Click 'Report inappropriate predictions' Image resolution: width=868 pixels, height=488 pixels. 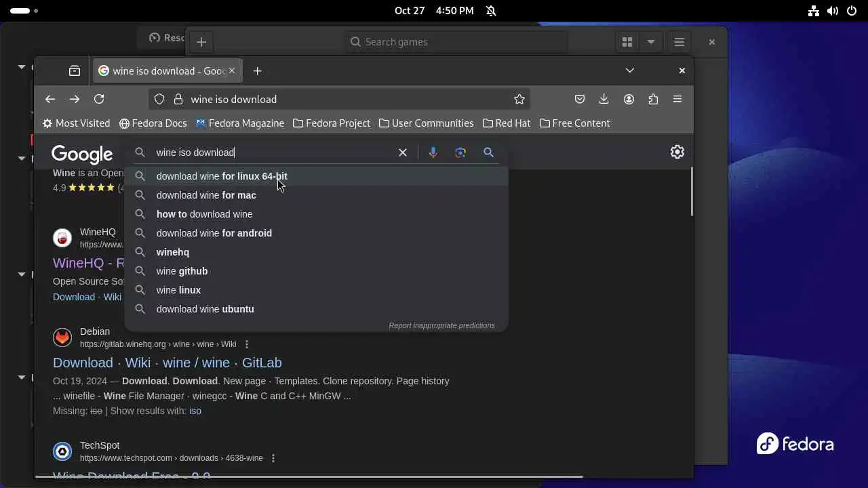(441, 325)
